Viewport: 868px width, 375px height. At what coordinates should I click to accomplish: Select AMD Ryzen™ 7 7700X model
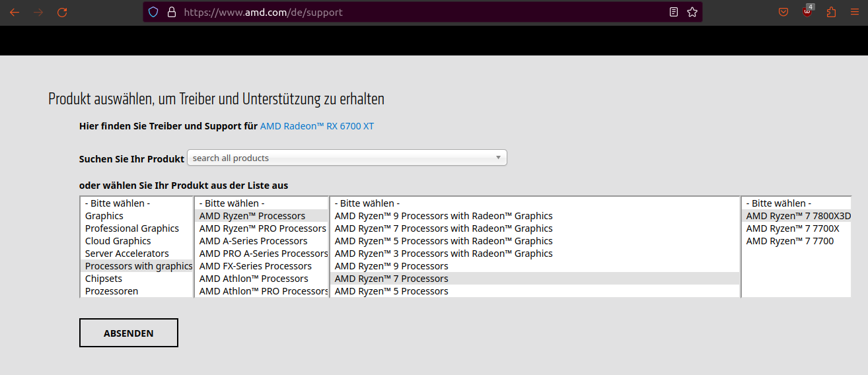click(x=797, y=228)
